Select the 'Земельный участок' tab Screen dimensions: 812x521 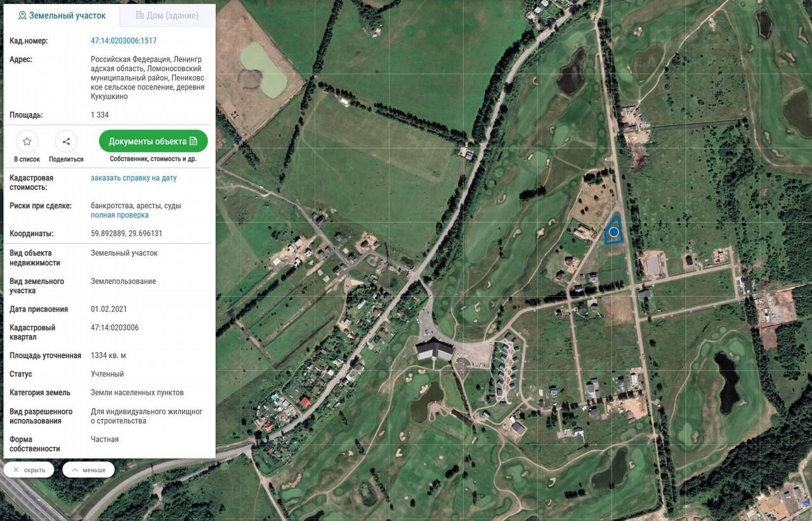(62, 15)
